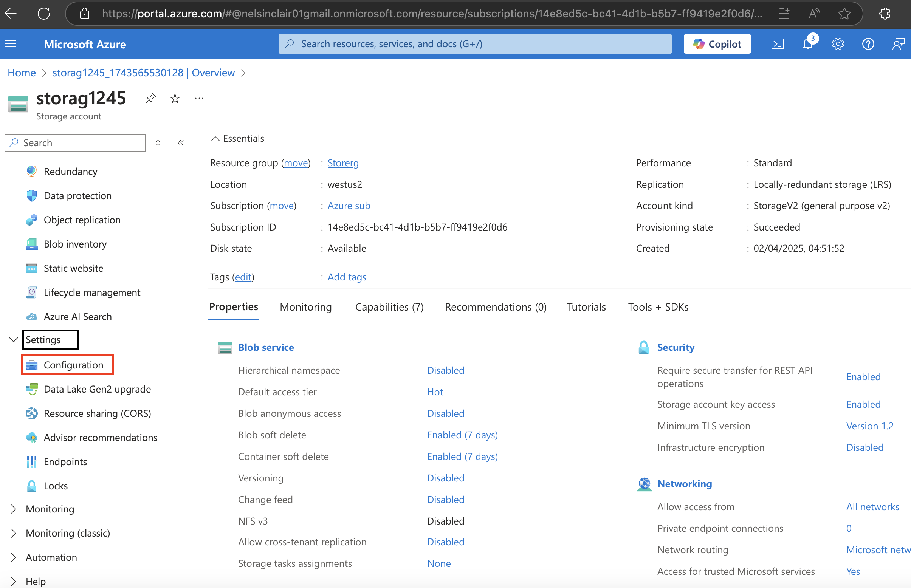911x588 pixels.
Task: Open the feedback icon in header
Action: [898, 44]
